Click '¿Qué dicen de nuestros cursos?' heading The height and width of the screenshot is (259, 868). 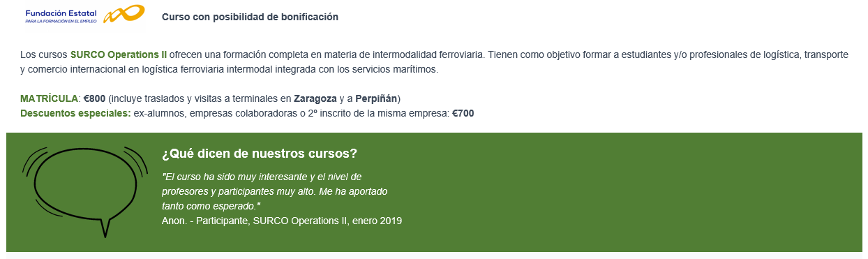[x=260, y=154]
